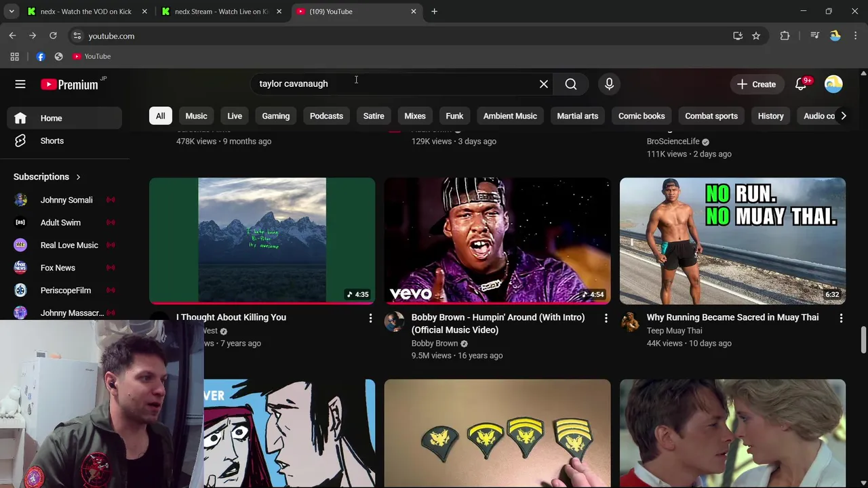Image resolution: width=868 pixels, height=488 pixels.
Task: Open the Adult Swim subscription
Action: [64, 222]
